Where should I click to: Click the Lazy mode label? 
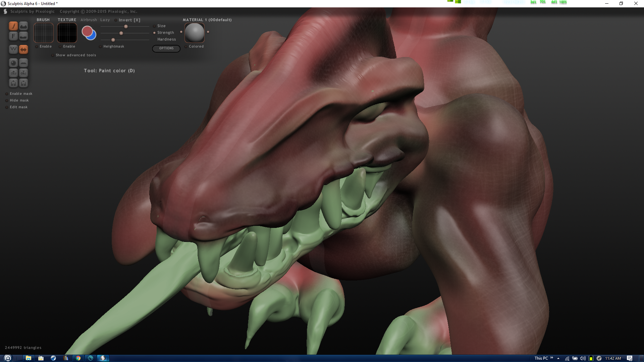point(105,20)
